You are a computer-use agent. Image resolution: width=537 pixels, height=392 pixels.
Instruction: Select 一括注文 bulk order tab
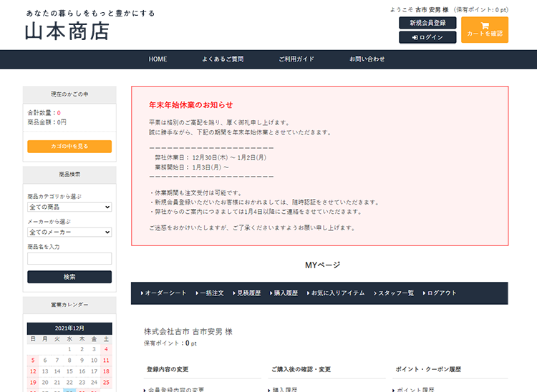[210, 293]
